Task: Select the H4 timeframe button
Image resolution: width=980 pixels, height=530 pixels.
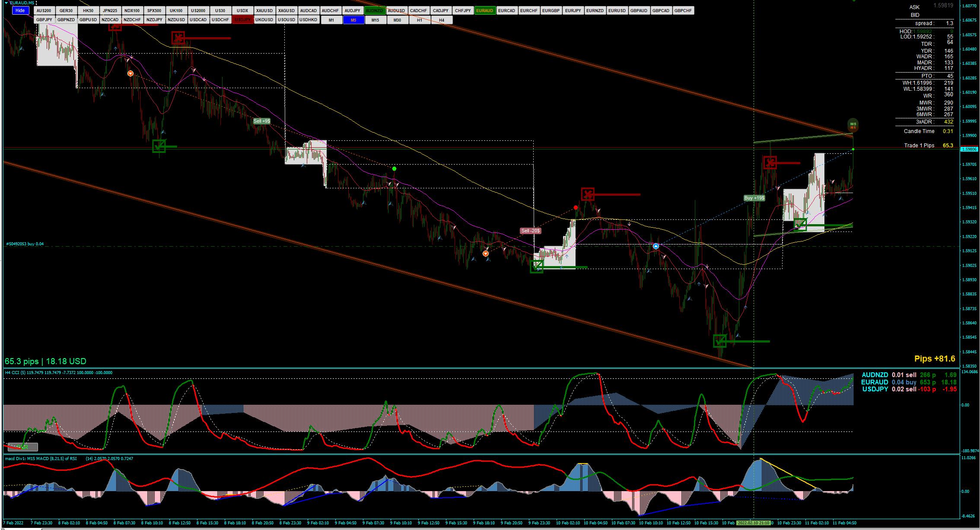Action: pos(441,20)
